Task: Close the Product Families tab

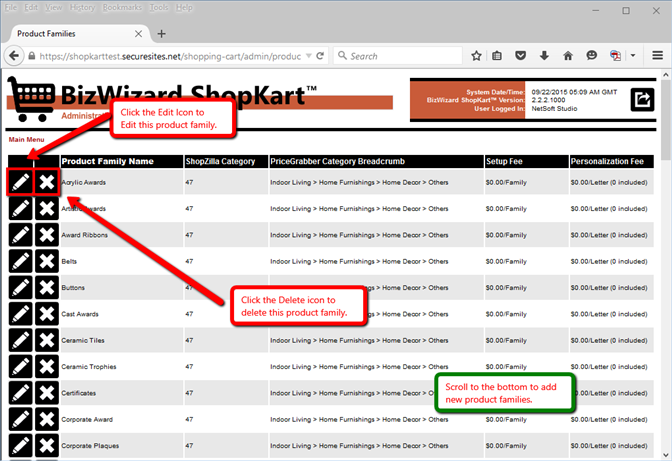Action: click(x=138, y=34)
